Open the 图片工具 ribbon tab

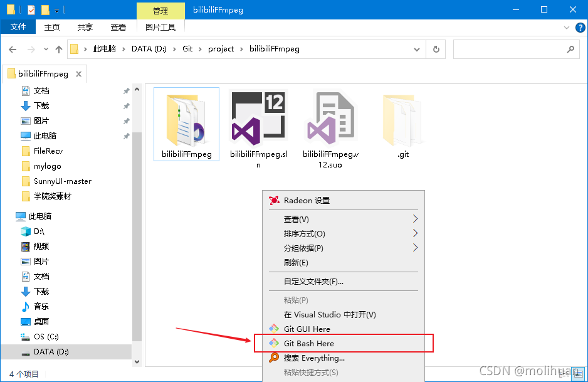[160, 27]
